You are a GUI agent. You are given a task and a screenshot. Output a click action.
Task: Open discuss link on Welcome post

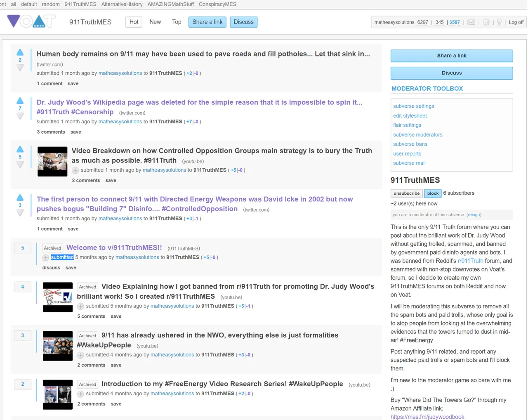pos(51,268)
